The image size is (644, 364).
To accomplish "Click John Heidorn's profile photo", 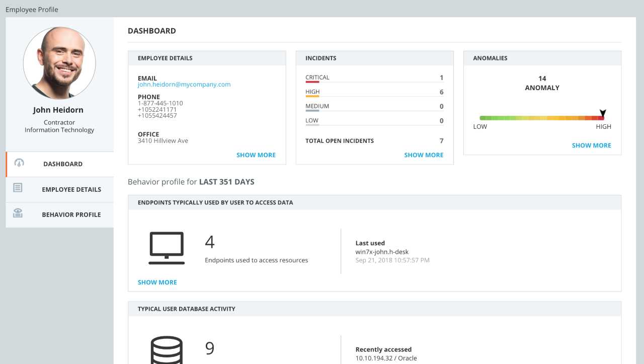I will [59, 63].
